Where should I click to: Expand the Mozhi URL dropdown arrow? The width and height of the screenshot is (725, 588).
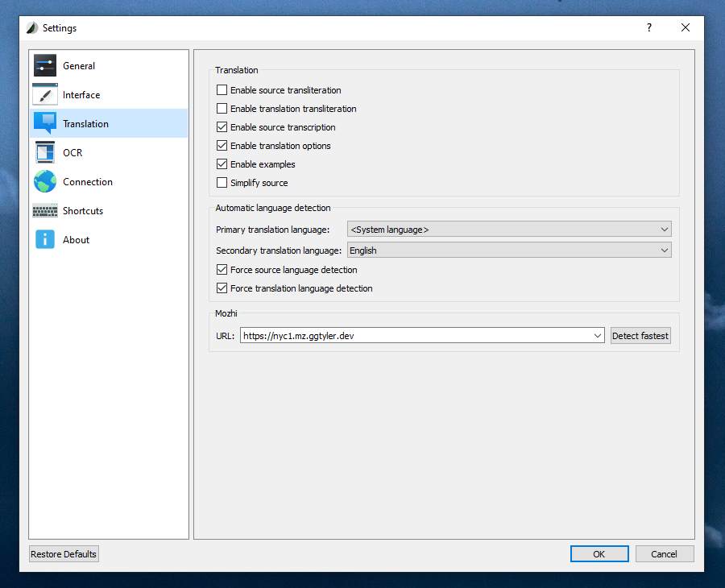tap(598, 336)
